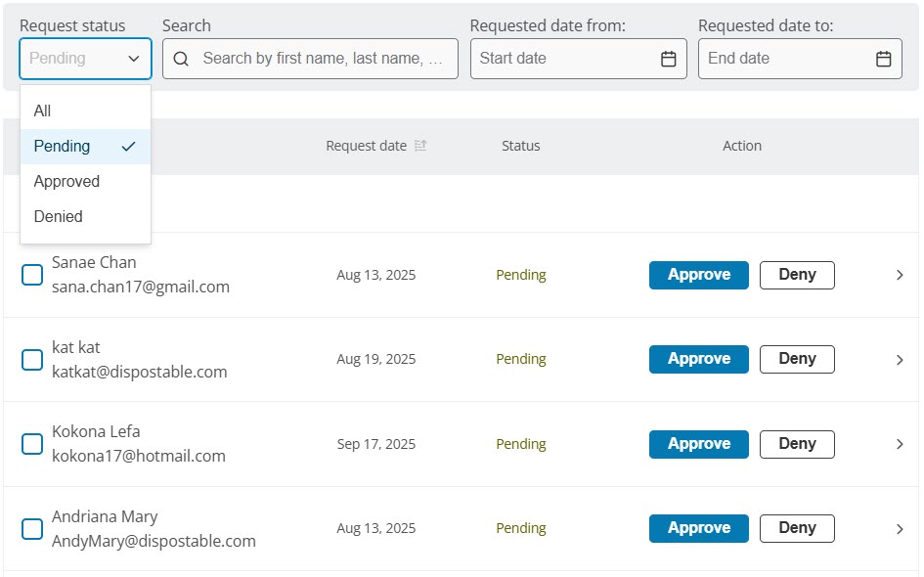Open the Request status dropdown
The image size is (924, 577).
point(85,59)
